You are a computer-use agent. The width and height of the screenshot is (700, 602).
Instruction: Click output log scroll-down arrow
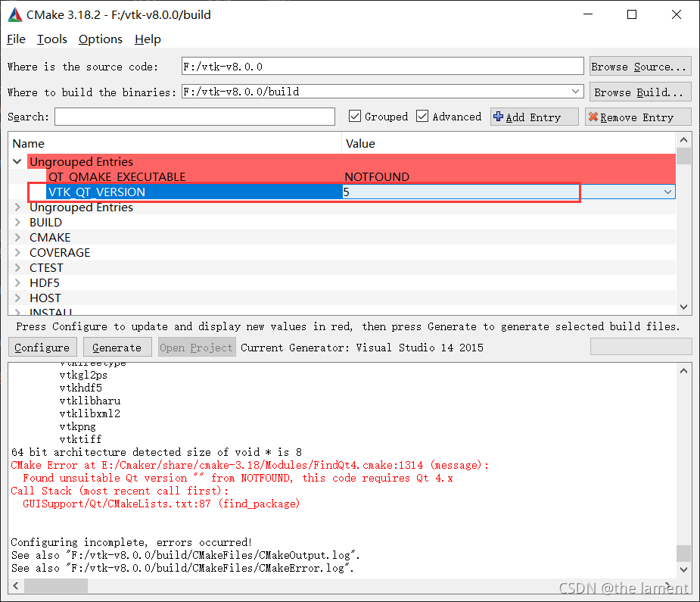[683, 569]
